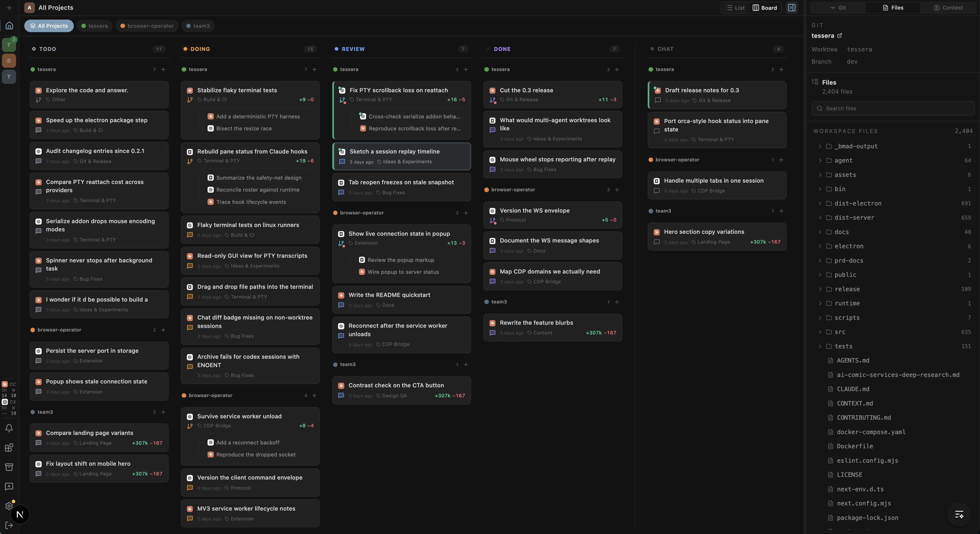Click the CC usage indicator in sidebar
The width and height of the screenshot is (980, 534).
click(9, 390)
